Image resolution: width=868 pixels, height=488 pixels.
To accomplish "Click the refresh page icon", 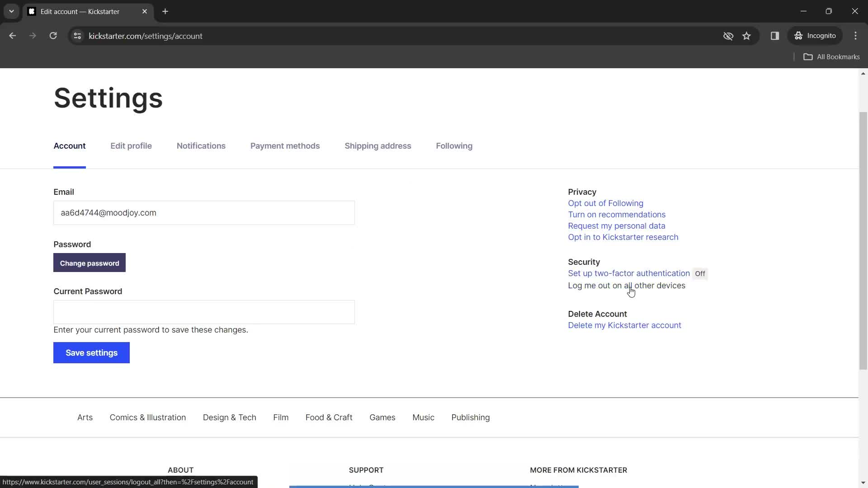I will click(x=53, y=36).
